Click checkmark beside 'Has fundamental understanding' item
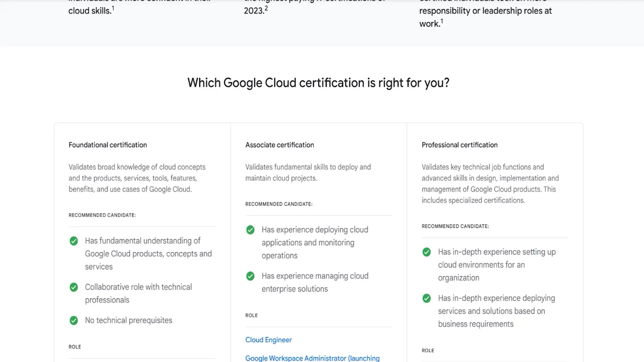This screenshot has width=644, height=362. coord(74,241)
